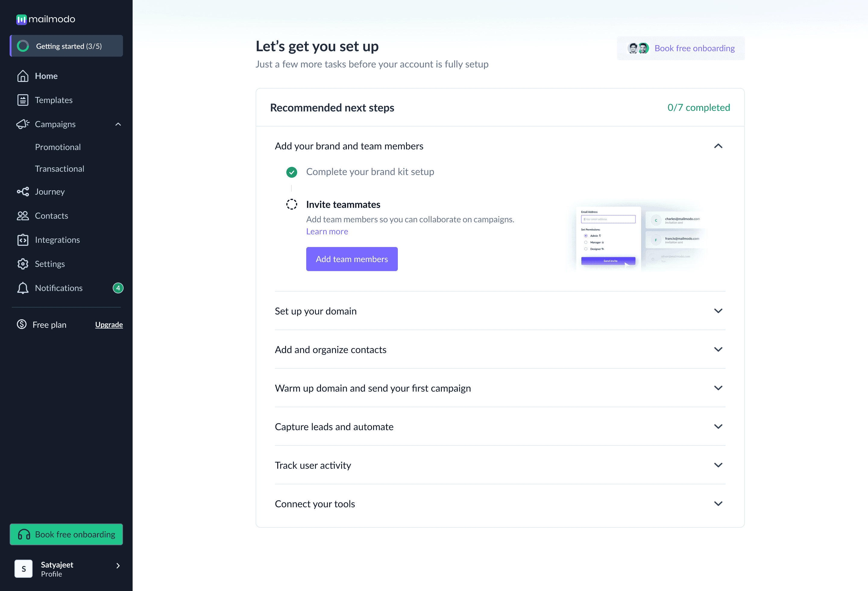Click the dashed Invite teammates status circle

[292, 204]
